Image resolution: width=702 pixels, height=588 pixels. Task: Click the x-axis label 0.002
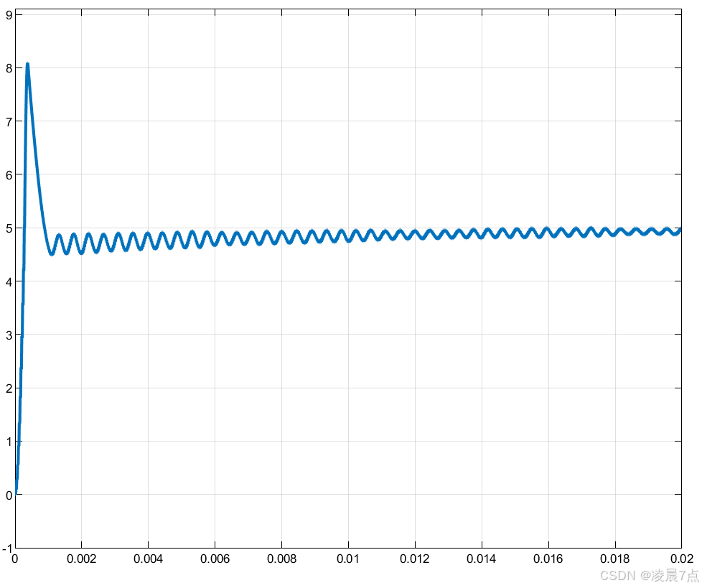82,559
